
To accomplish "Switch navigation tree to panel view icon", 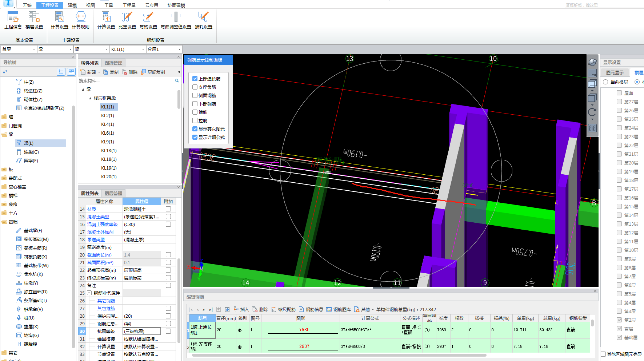I will [71, 72].
